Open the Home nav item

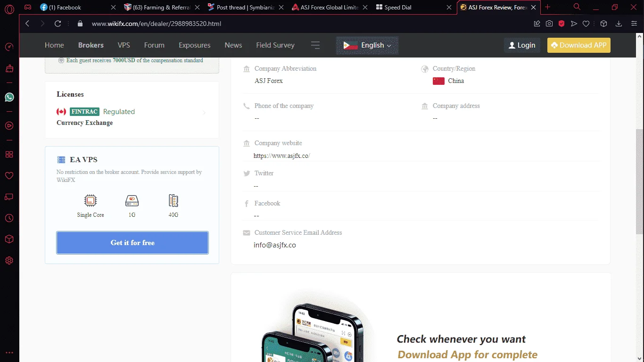click(x=54, y=45)
